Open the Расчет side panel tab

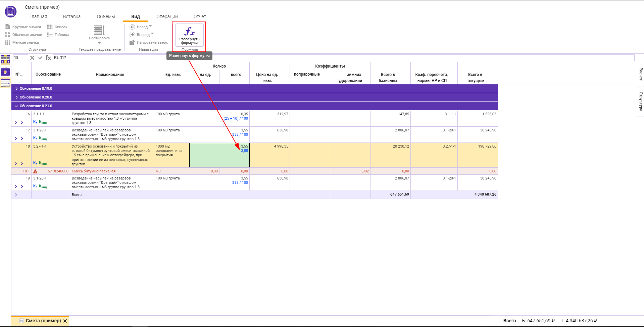coord(640,74)
